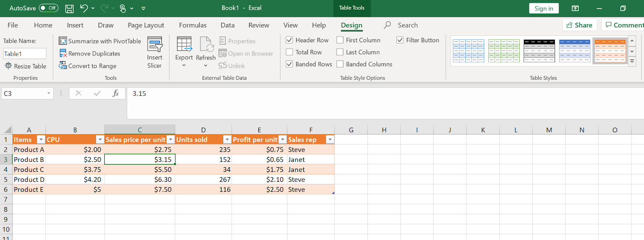Click the Insert Function fx icon
This screenshot has height=240, width=644.
tap(116, 93)
